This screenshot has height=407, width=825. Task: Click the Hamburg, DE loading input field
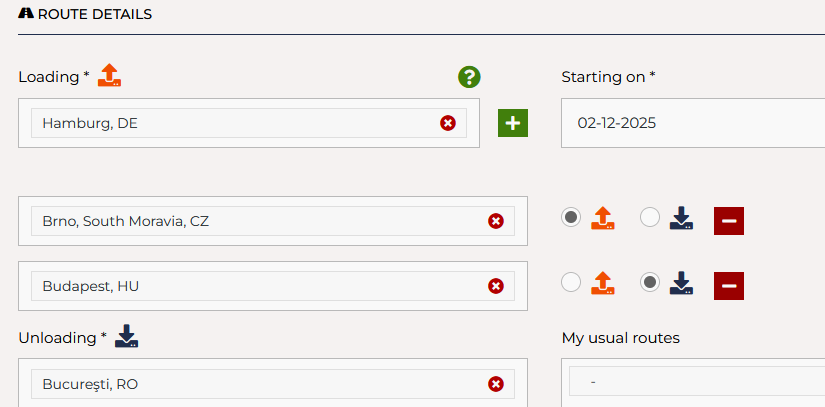[x=230, y=123]
